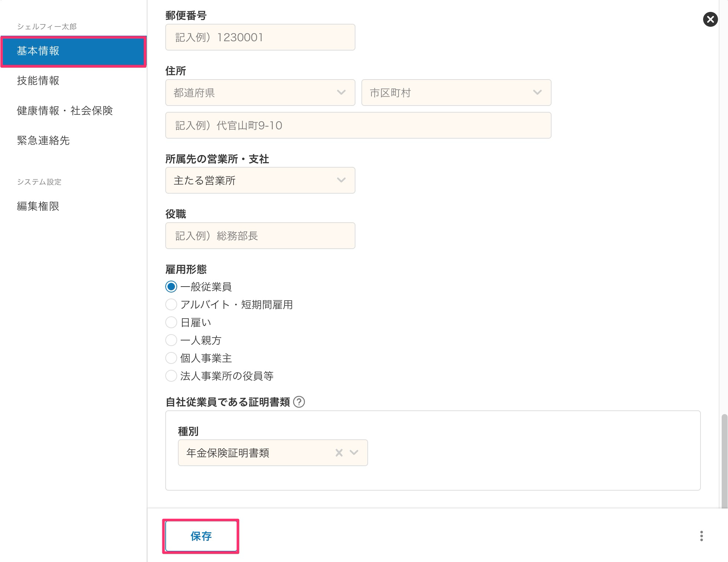
Task: Open the 都道府県 prefecture dropdown
Action: tap(260, 93)
